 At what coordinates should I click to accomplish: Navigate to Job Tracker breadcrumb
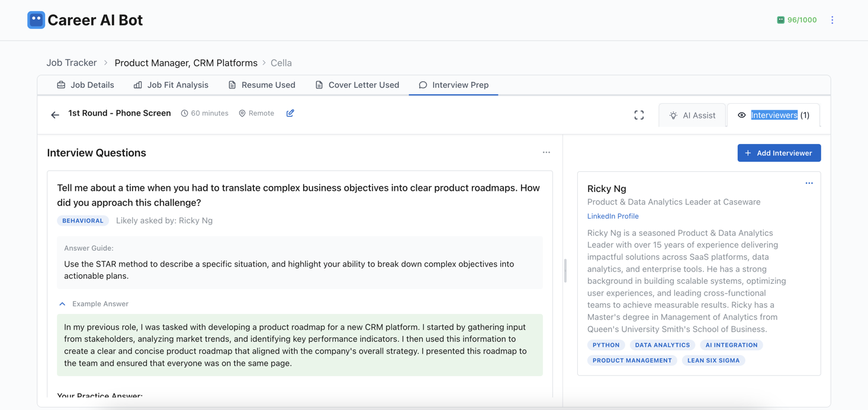point(72,63)
